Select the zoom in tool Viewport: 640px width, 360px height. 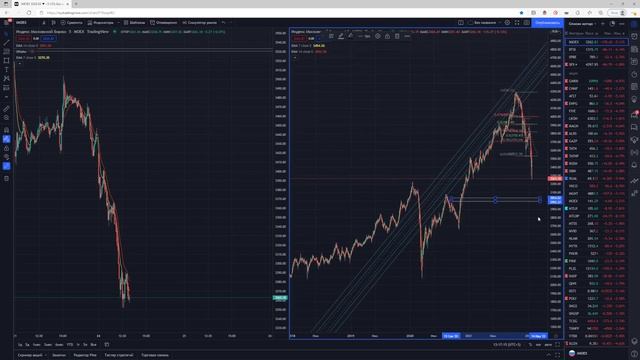(6, 118)
